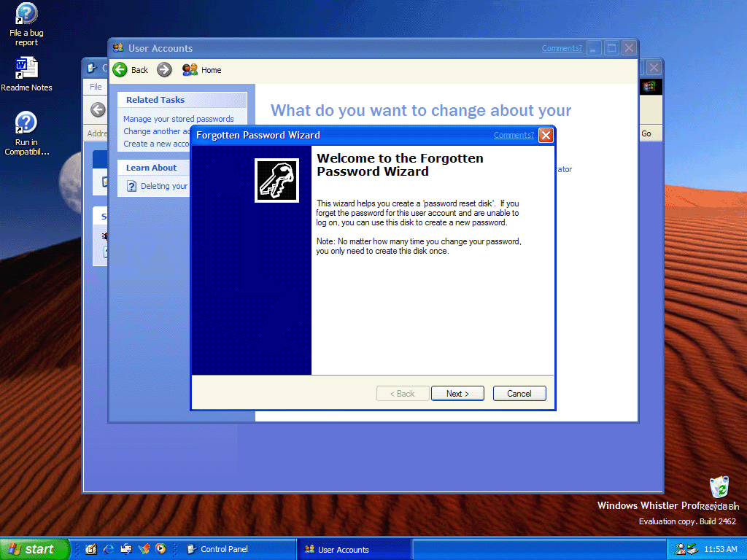The height and width of the screenshot is (560, 747).
Task: Click the messenger people tray icon
Action: (x=681, y=549)
